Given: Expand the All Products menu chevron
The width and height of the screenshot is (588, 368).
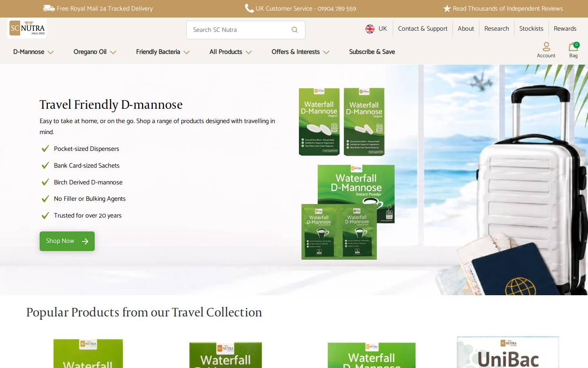Looking at the screenshot, I should [249, 52].
